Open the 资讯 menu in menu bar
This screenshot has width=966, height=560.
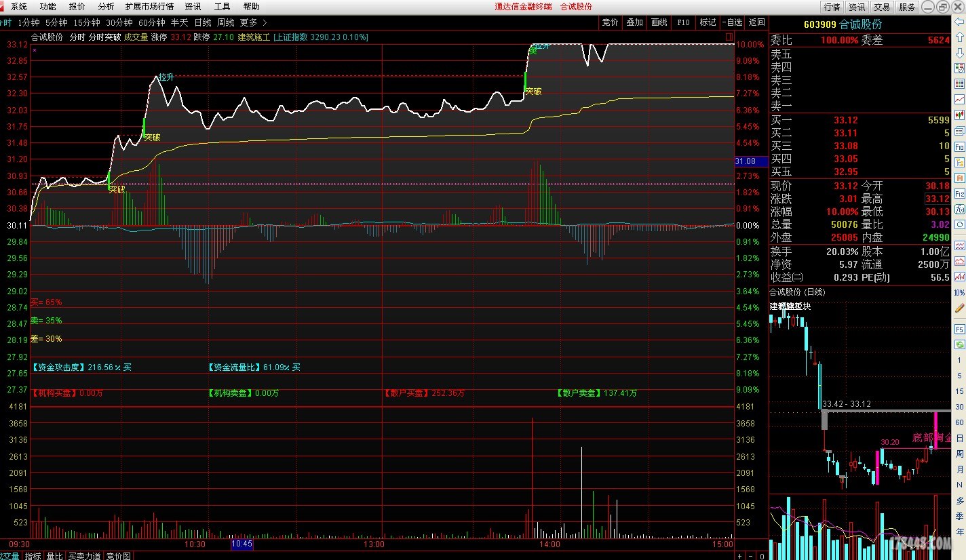coord(193,6)
